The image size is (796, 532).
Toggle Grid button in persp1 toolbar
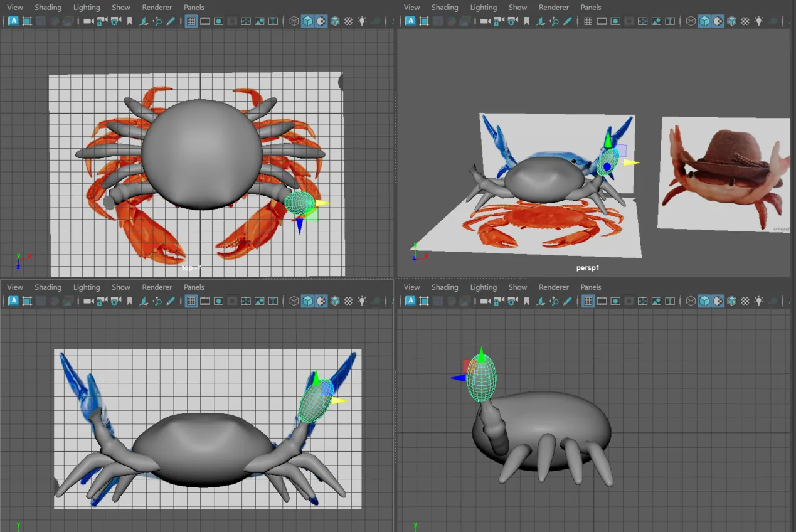(588, 21)
